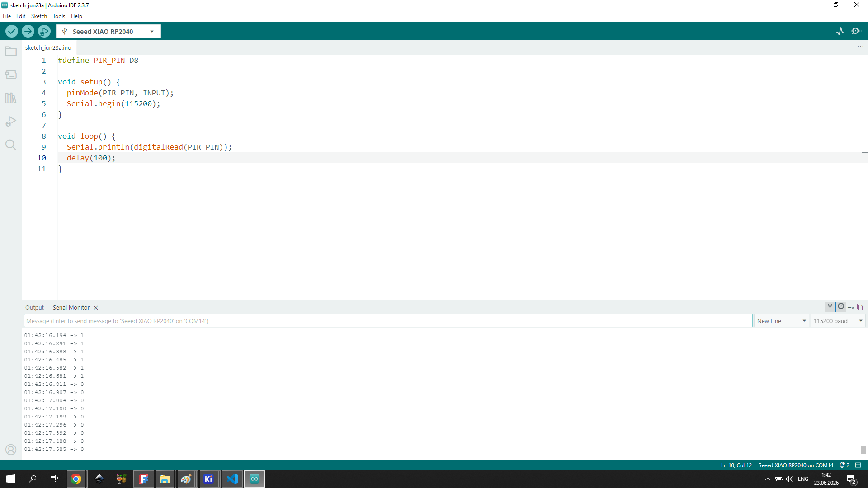Toggle autoscroll in Serial Monitor

(830, 307)
